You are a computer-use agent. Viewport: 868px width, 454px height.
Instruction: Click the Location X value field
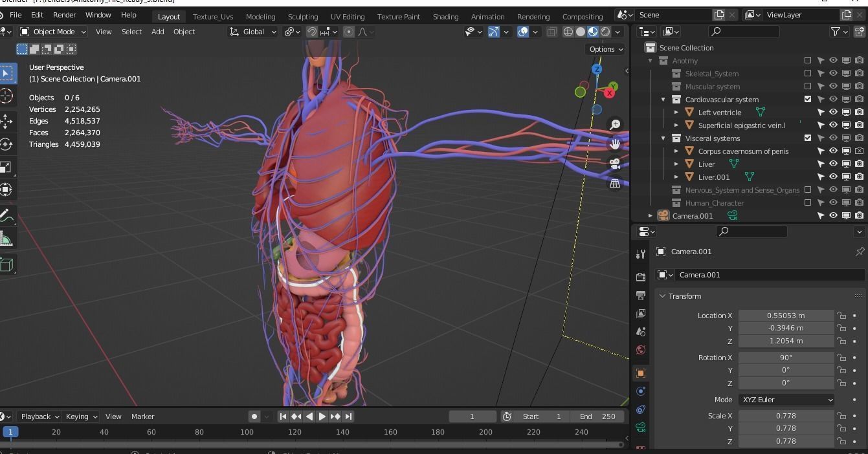pos(786,316)
